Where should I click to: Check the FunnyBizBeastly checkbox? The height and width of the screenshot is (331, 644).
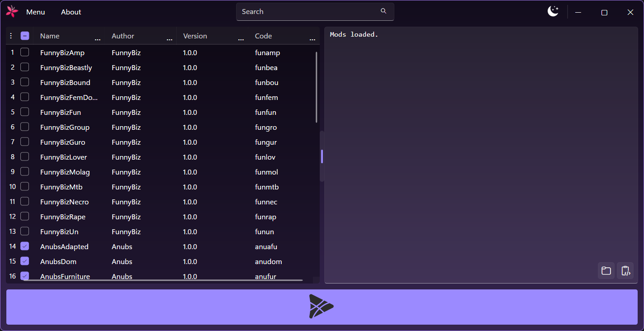(25, 67)
